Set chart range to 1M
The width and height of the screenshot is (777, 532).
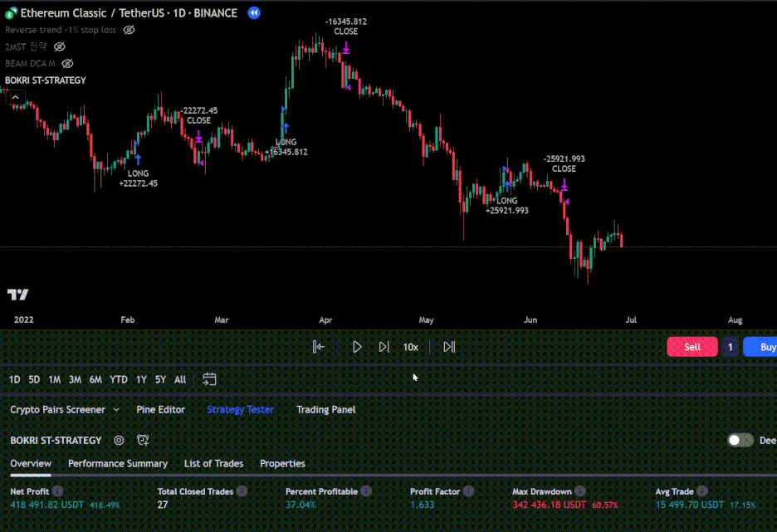pos(55,379)
